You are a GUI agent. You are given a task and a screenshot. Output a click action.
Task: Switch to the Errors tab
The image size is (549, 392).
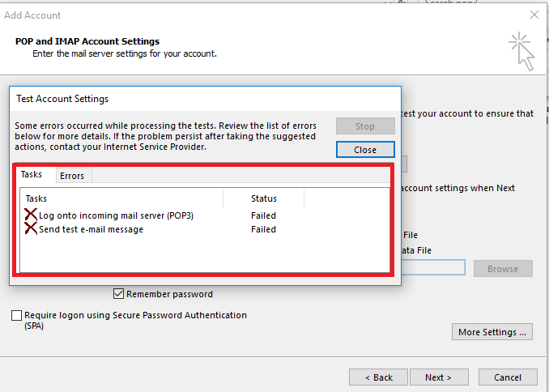click(x=72, y=176)
